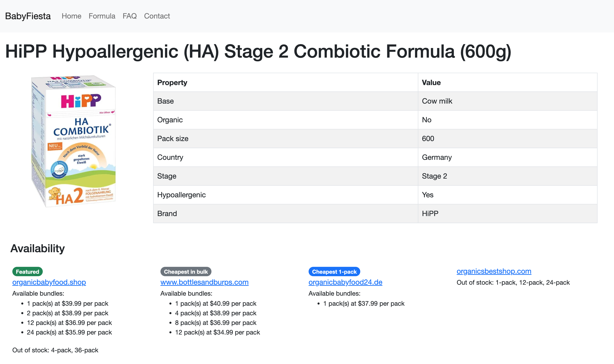Click 12 pack(s) at $34.99 per pack

pyautogui.click(x=217, y=332)
